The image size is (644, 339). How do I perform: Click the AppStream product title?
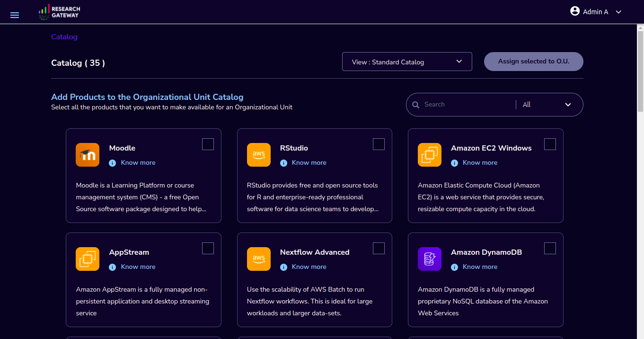tap(129, 252)
